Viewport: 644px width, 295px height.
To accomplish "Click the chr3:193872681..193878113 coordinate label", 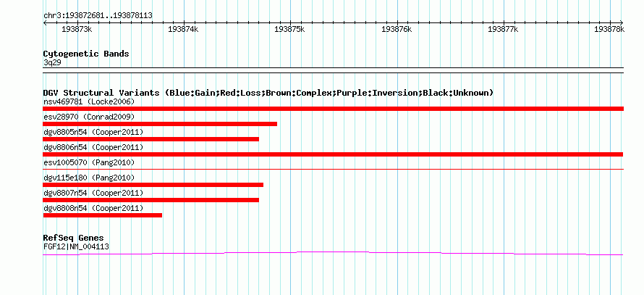I will pyautogui.click(x=98, y=16).
